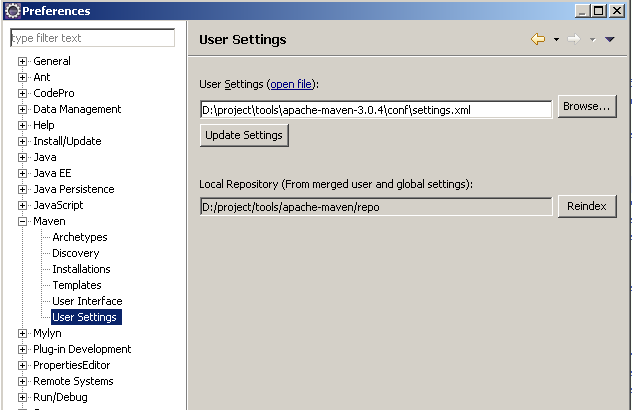Select the Mylyn category

coord(47,333)
